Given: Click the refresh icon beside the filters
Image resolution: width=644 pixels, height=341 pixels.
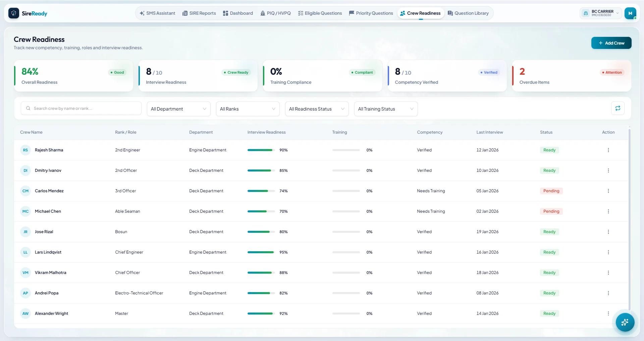Looking at the screenshot, I should [618, 108].
